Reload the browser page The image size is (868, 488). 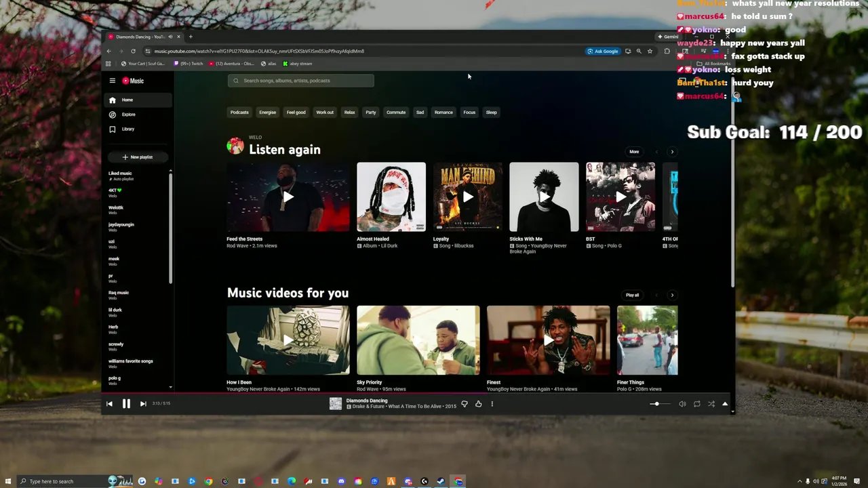tap(133, 51)
